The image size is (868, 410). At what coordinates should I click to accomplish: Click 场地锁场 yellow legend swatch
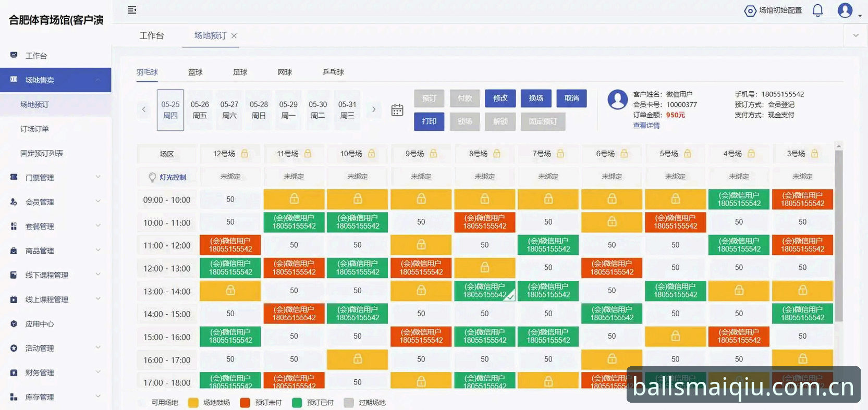193,403
